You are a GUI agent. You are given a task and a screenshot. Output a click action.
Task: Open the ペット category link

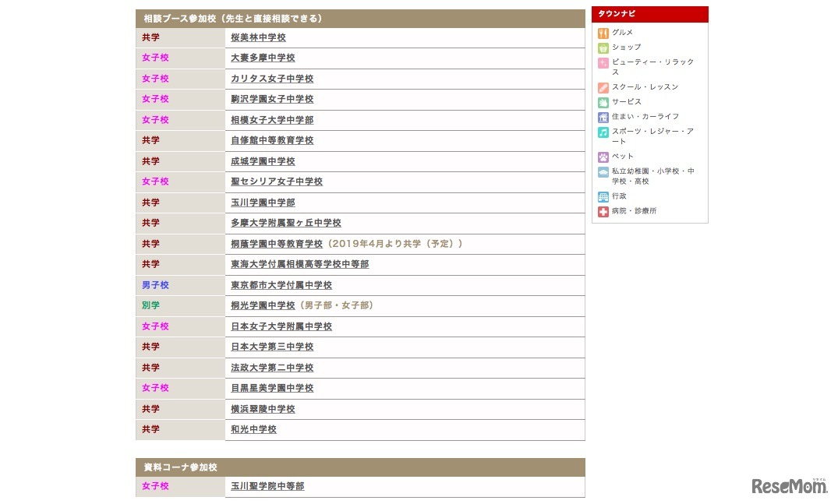click(x=622, y=156)
